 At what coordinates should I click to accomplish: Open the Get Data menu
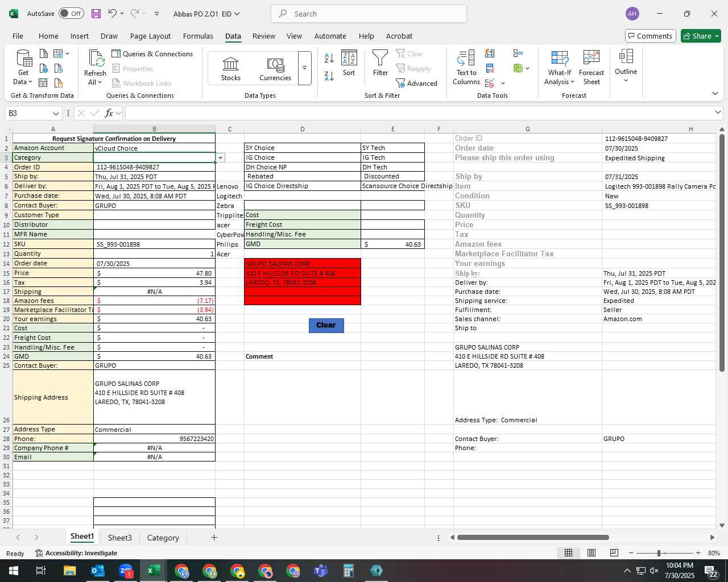click(23, 67)
